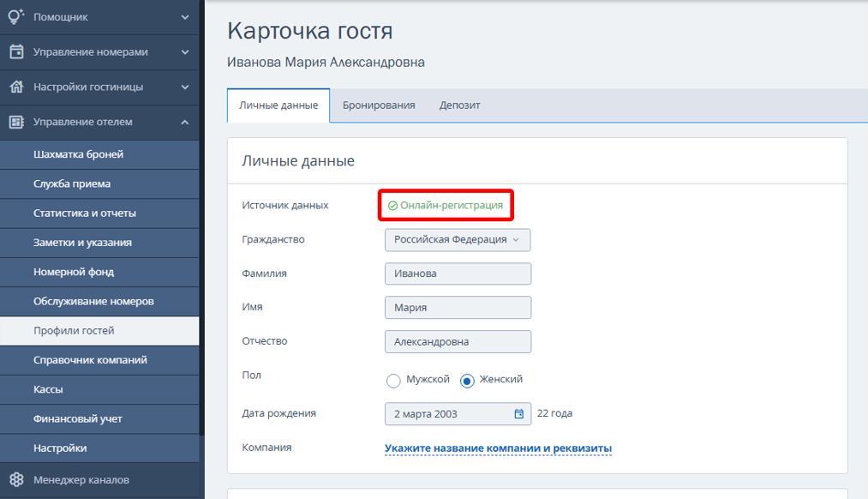868x499 pixels.
Task: Open Настройки under Управление отелем
Action: point(99,448)
